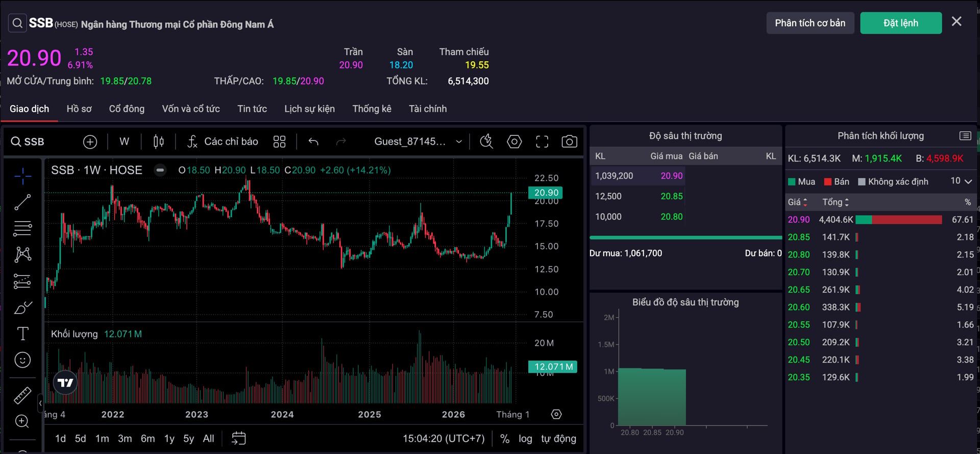
Task: Select the crosshair cursor tool
Action: pos(22,176)
